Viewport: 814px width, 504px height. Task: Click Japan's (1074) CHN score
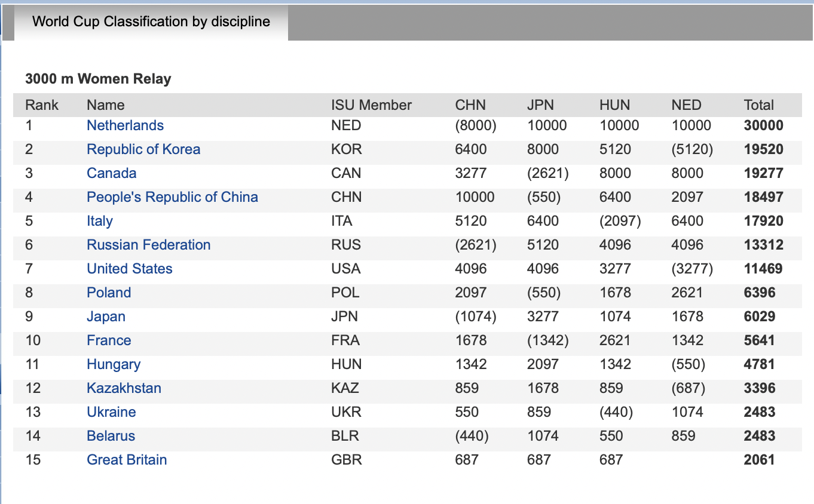[x=476, y=316]
